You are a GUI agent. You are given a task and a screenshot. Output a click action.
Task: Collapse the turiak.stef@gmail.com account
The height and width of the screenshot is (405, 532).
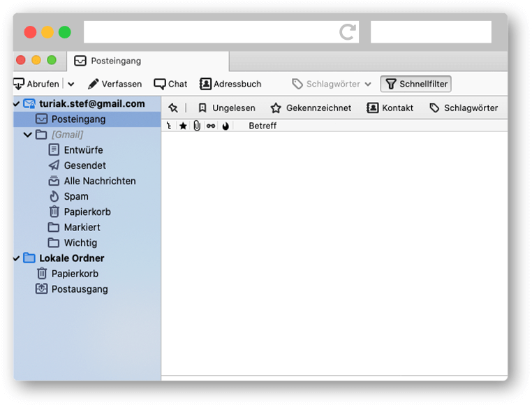point(16,104)
